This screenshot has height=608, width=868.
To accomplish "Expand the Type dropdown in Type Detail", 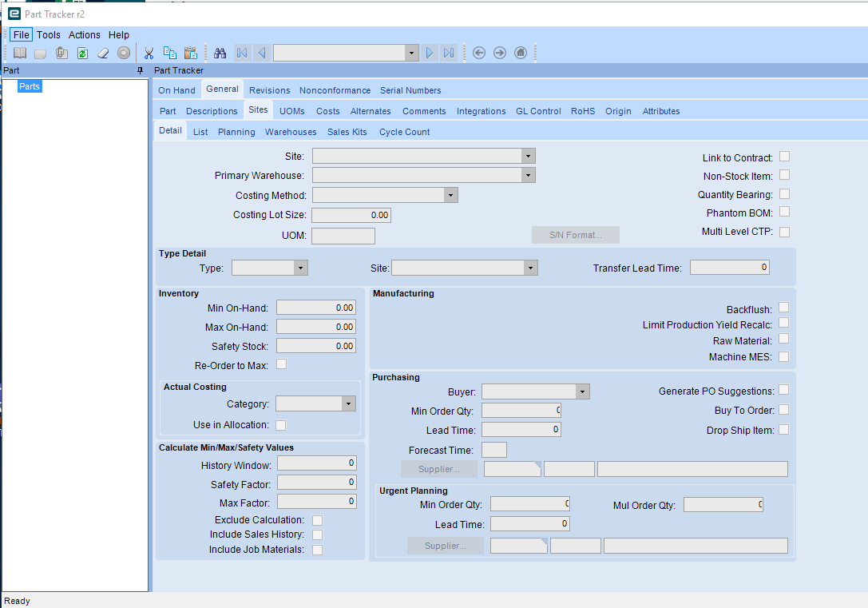I will (300, 268).
